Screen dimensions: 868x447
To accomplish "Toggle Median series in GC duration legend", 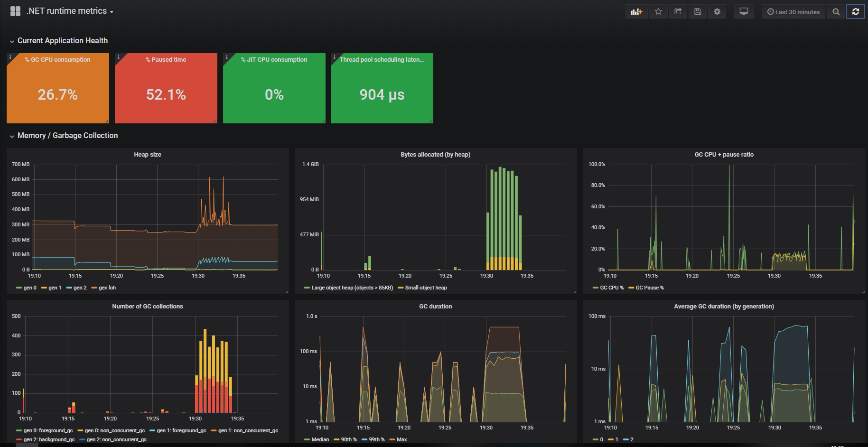I will tap(320, 439).
